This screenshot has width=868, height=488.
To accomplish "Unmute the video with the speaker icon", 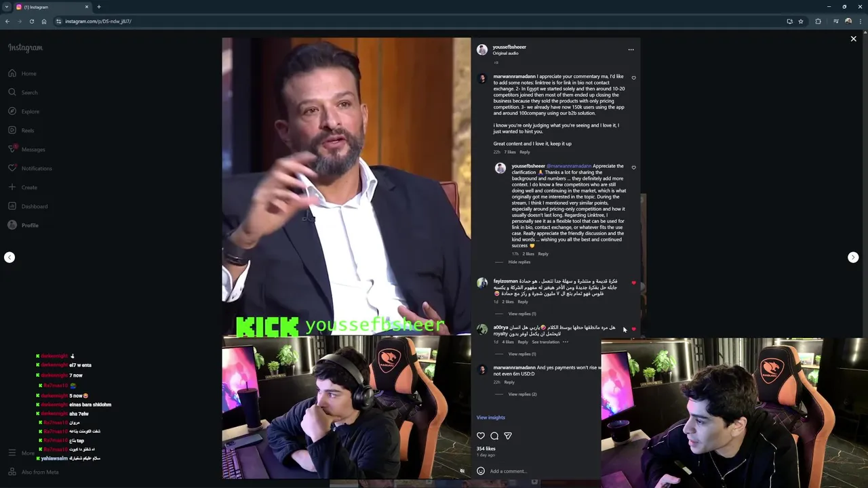I will pos(462,471).
